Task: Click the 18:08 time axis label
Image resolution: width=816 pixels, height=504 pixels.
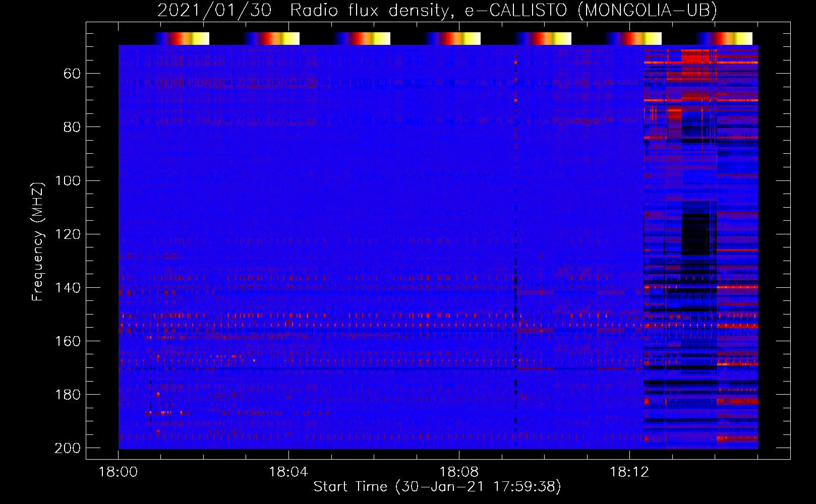Action: (459, 472)
